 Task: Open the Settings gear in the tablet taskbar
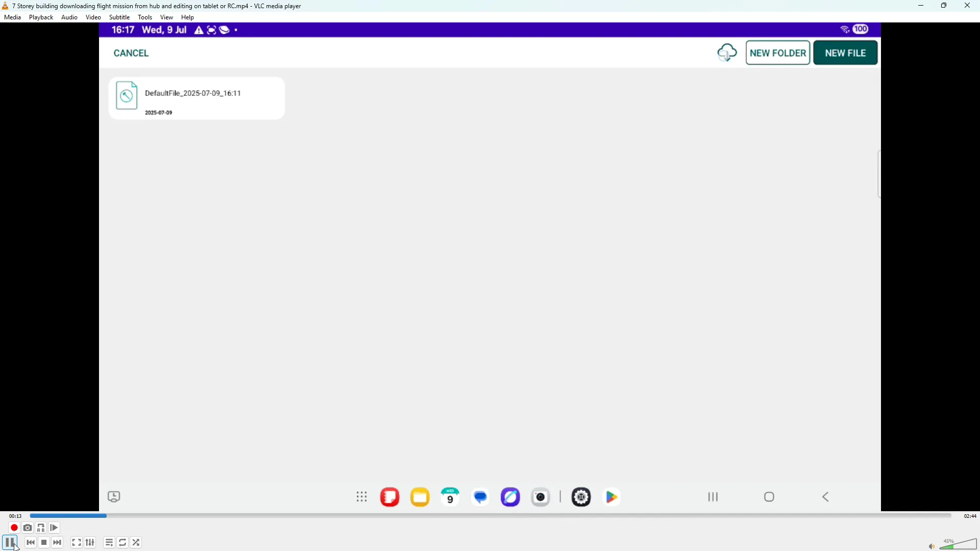pos(581,496)
